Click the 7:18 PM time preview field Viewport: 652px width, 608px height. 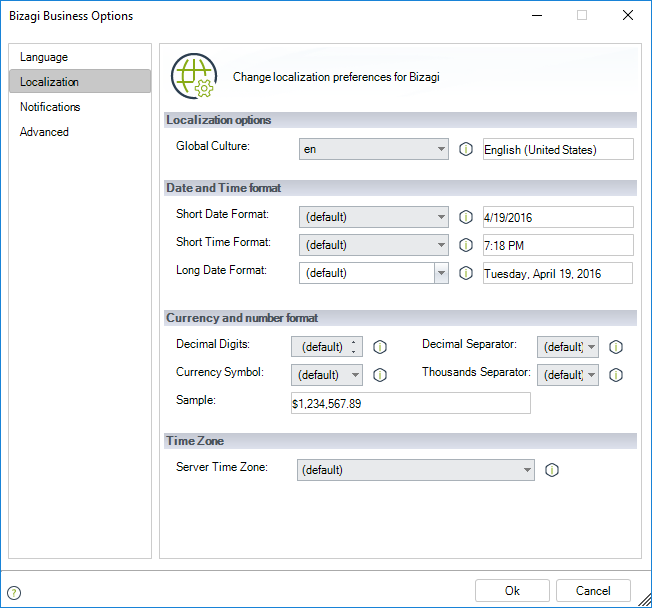pyautogui.click(x=558, y=245)
